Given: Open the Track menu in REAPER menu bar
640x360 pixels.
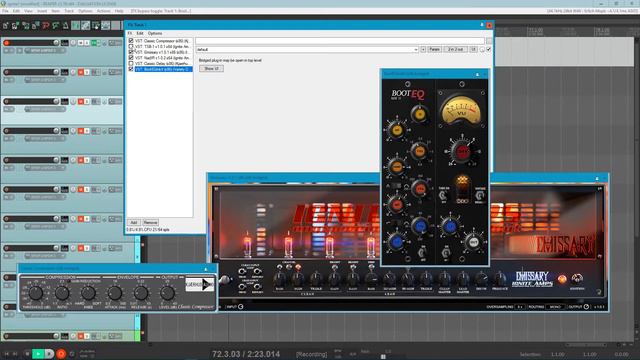Looking at the screenshot, I should click(69, 11).
